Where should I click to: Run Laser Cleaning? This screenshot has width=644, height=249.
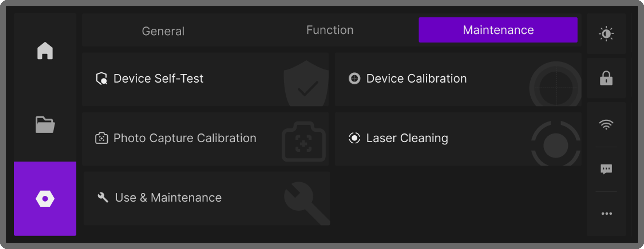coord(407,138)
